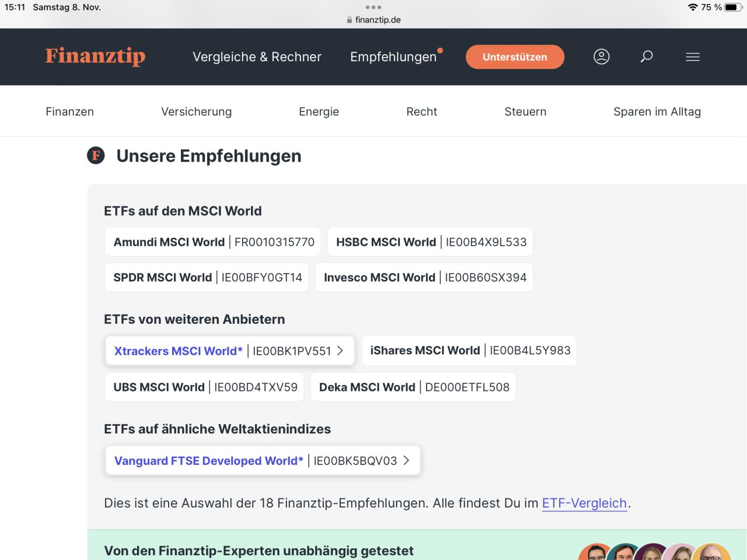Tap the three dots at top of screen

373,8
